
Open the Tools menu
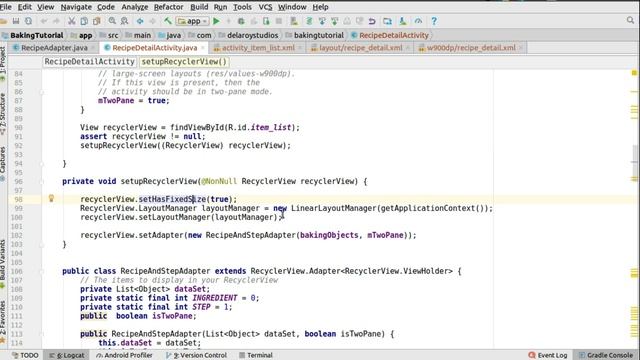point(242,7)
